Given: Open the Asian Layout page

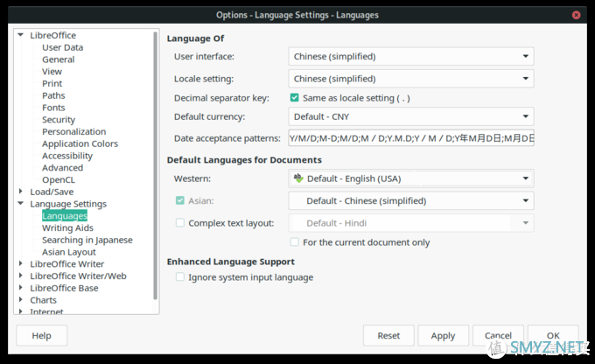Looking at the screenshot, I should 68,252.
